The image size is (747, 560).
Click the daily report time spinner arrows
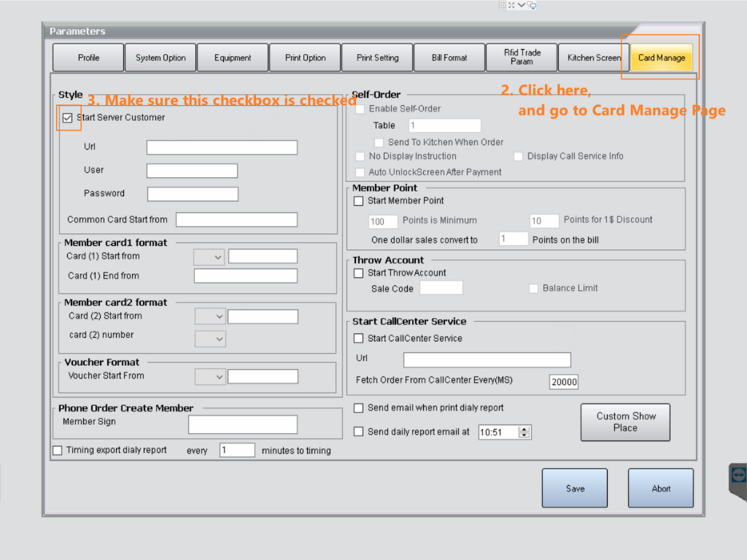[524, 432]
